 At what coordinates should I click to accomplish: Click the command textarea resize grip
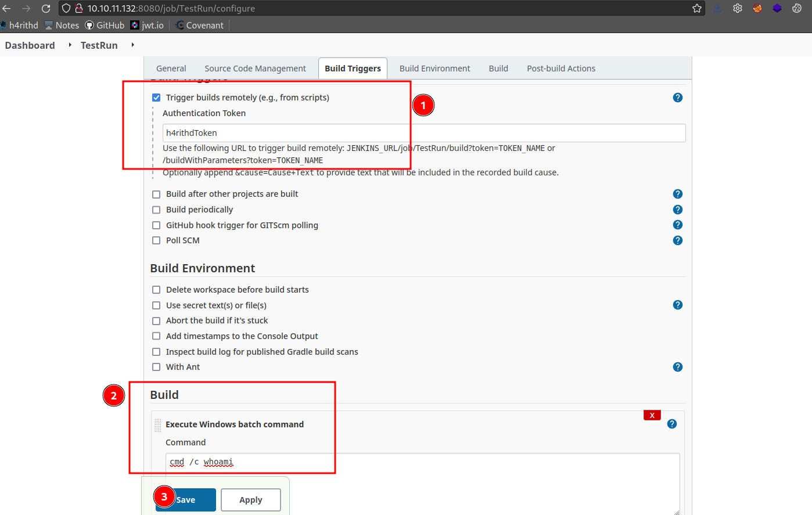676,512
